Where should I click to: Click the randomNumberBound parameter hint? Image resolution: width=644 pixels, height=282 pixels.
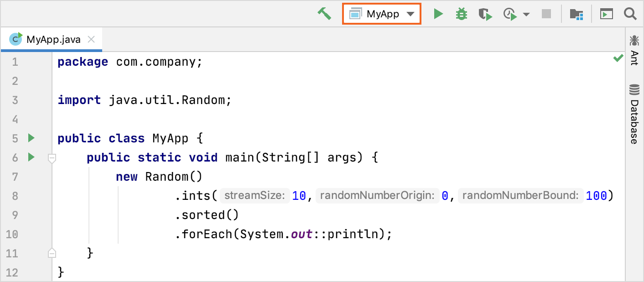(520, 196)
